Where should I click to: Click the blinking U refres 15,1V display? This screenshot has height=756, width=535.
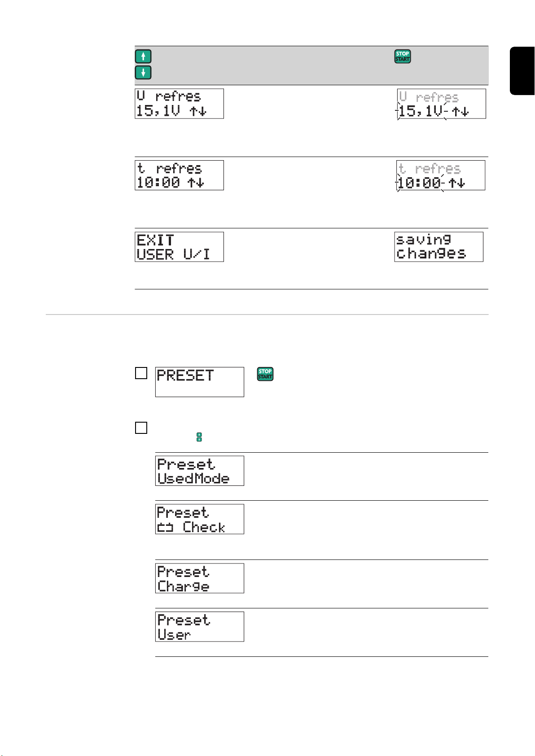[x=441, y=104]
